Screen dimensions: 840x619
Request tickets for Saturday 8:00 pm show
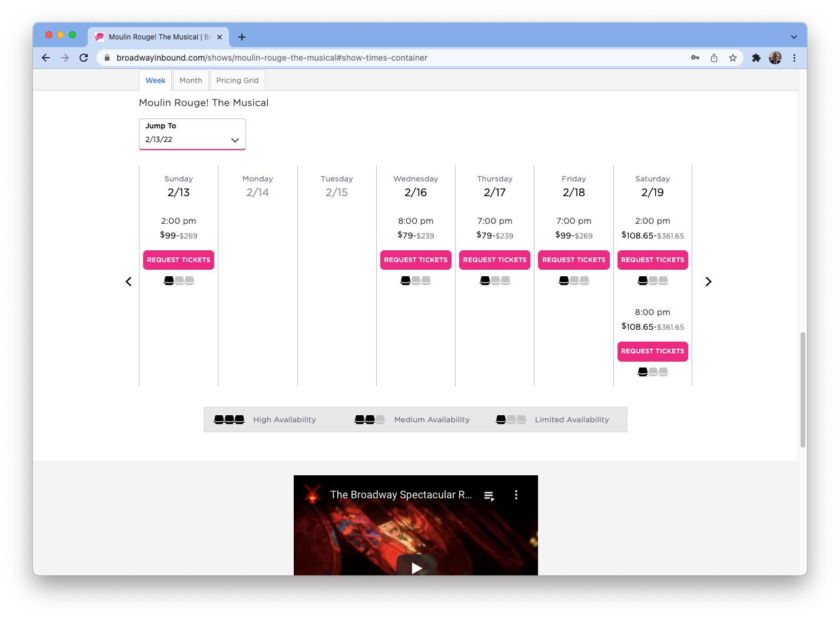[653, 351]
